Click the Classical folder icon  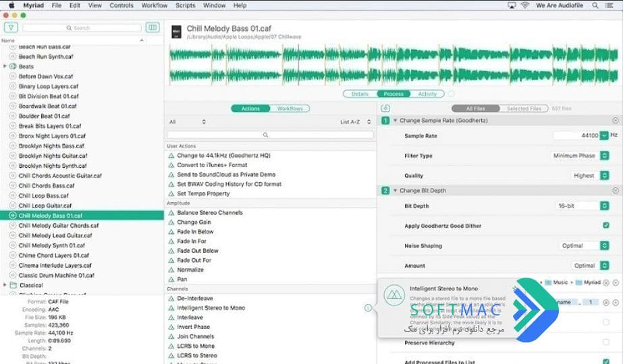pos(13,285)
